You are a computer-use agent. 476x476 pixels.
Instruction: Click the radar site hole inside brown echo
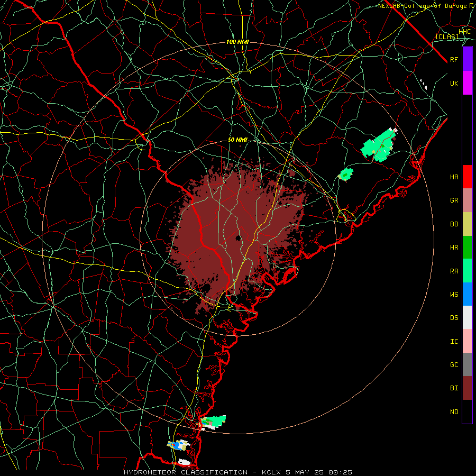pyautogui.click(x=238, y=237)
